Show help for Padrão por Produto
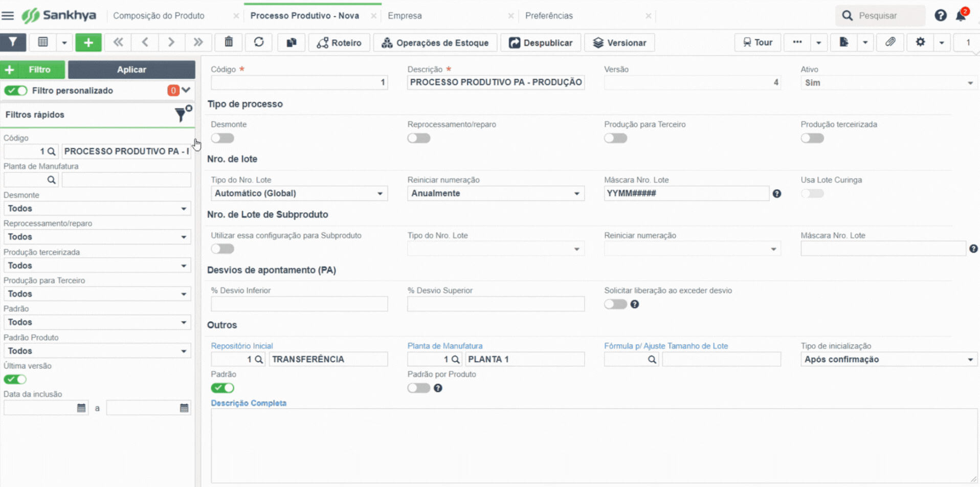 tap(438, 388)
